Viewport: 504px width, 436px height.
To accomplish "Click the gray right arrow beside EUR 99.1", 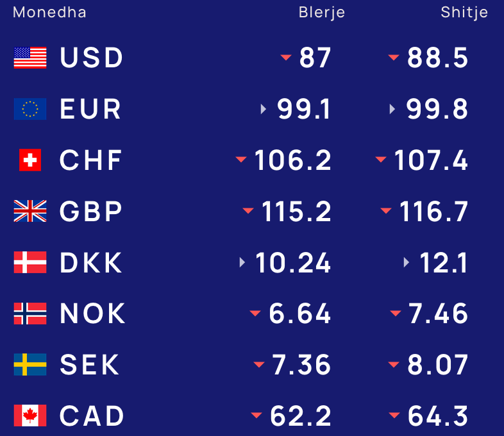I will point(264,109).
